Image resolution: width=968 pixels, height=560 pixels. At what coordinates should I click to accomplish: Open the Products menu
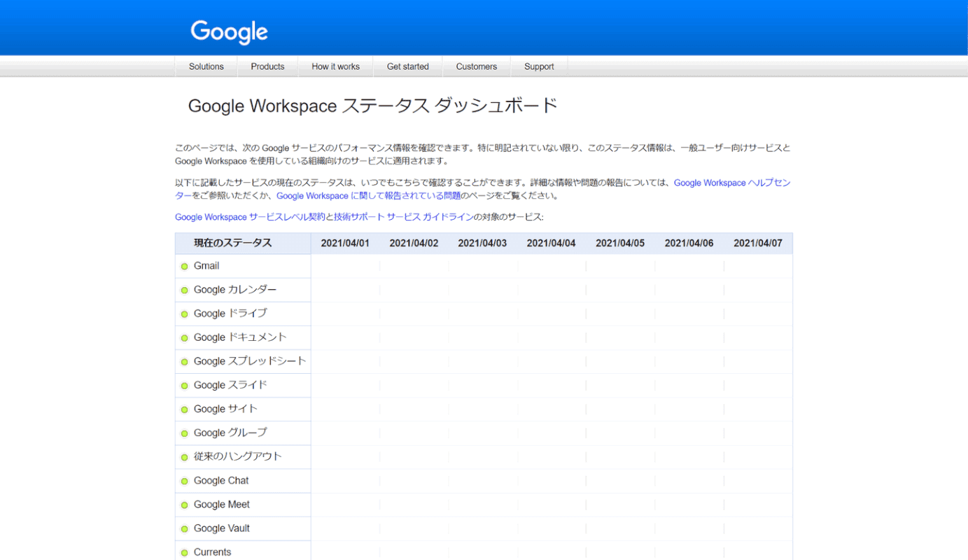267,66
